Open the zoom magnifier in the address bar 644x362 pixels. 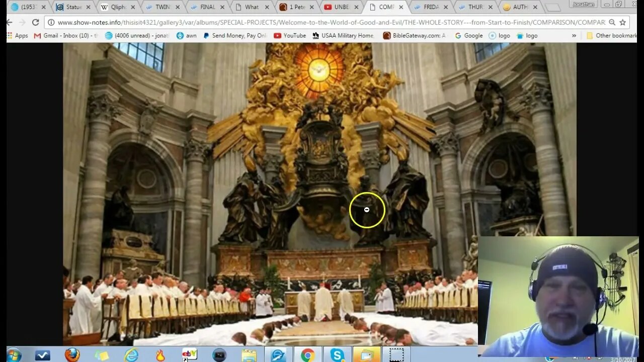click(612, 22)
